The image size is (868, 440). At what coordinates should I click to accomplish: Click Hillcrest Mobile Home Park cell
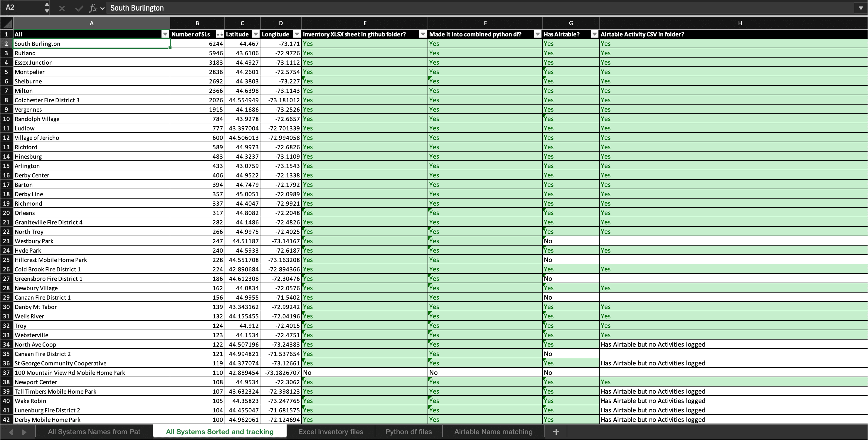[92, 260]
